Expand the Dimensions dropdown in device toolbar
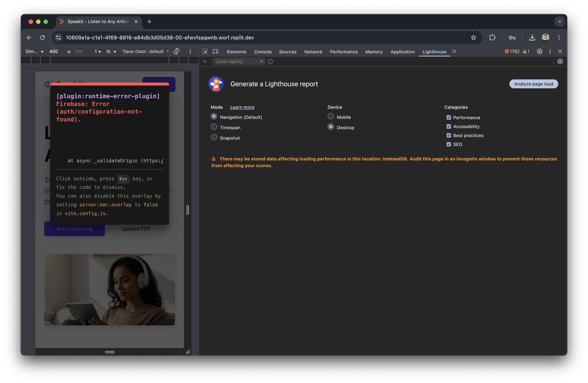The height and width of the screenshot is (383, 588). coord(35,51)
